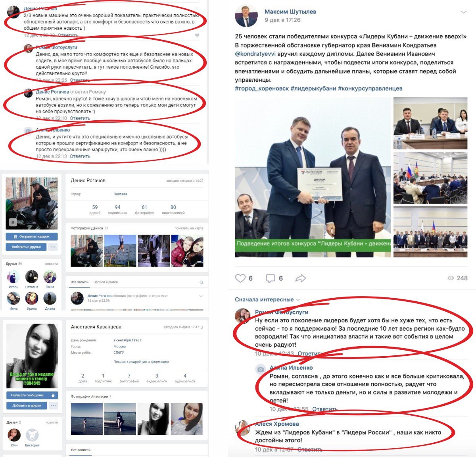Click three-dots button on Анастасия's profile
Screen dimensions: 476x457
(x=54, y=405)
